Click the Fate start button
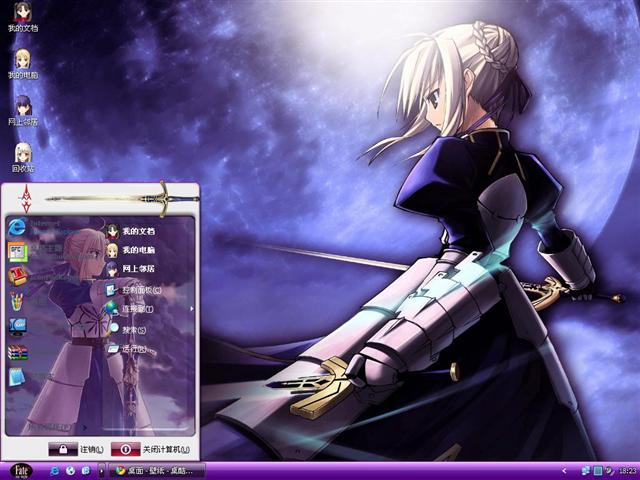Screen dimensions: 640x480 (x=21, y=471)
